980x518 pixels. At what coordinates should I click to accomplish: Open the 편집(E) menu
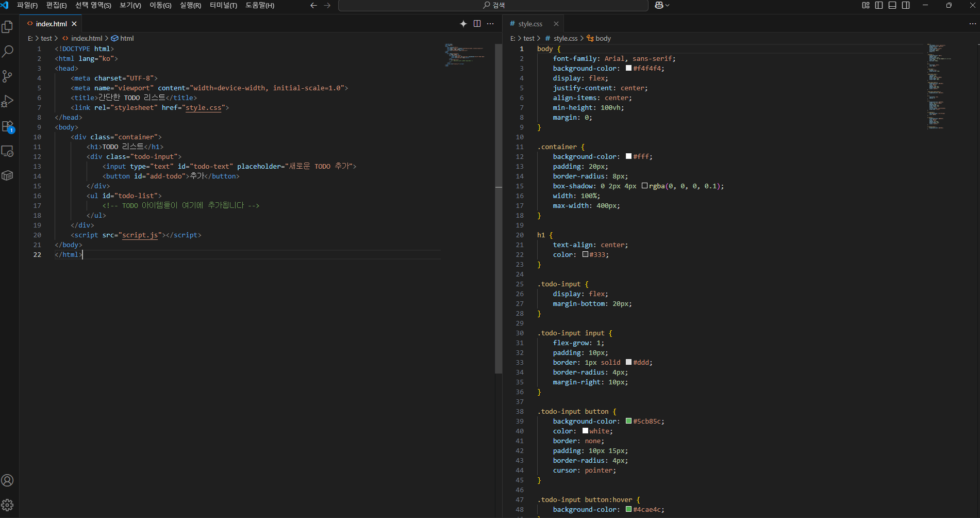57,5
